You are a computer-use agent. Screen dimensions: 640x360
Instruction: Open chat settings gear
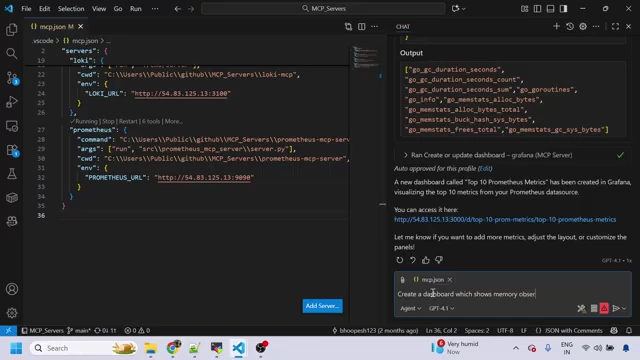click(x=583, y=27)
